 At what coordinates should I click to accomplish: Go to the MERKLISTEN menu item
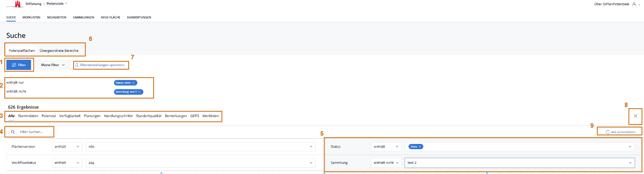[32, 17]
